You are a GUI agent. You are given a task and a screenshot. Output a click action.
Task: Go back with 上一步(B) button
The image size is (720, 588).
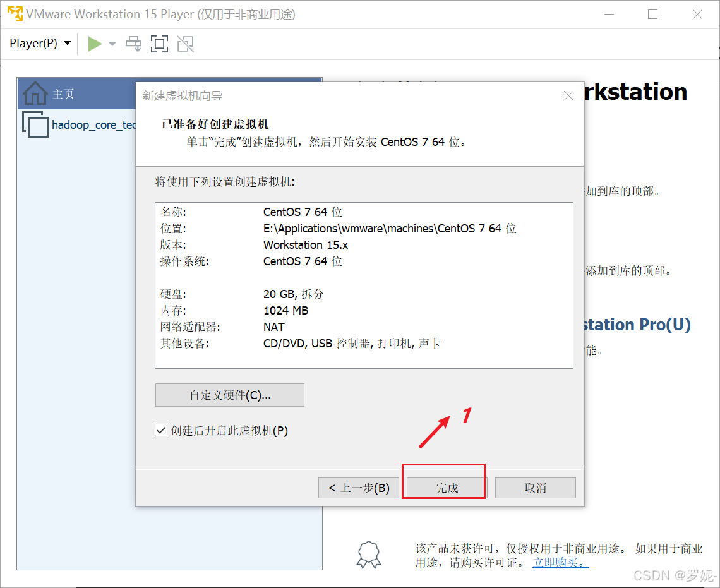pyautogui.click(x=358, y=488)
